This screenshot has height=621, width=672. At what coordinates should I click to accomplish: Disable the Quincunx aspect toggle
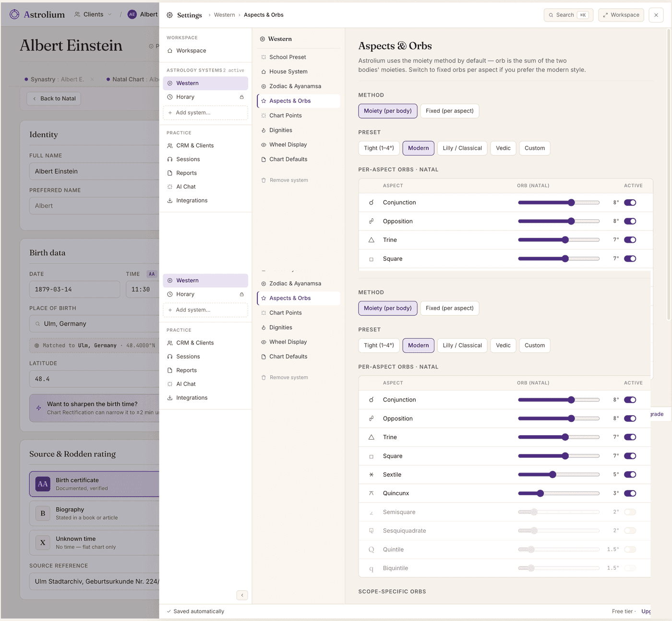coord(630,493)
